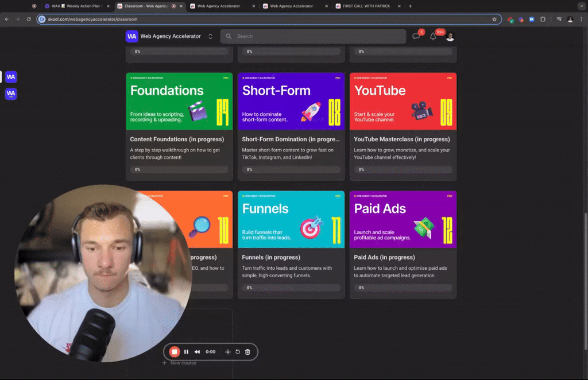The image size is (588, 380).
Task: Pause the recording in the control bar
Action: point(186,352)
